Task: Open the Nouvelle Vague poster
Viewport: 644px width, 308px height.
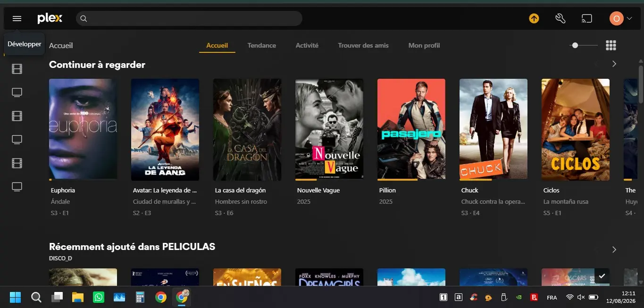Action: pos(329,129)
